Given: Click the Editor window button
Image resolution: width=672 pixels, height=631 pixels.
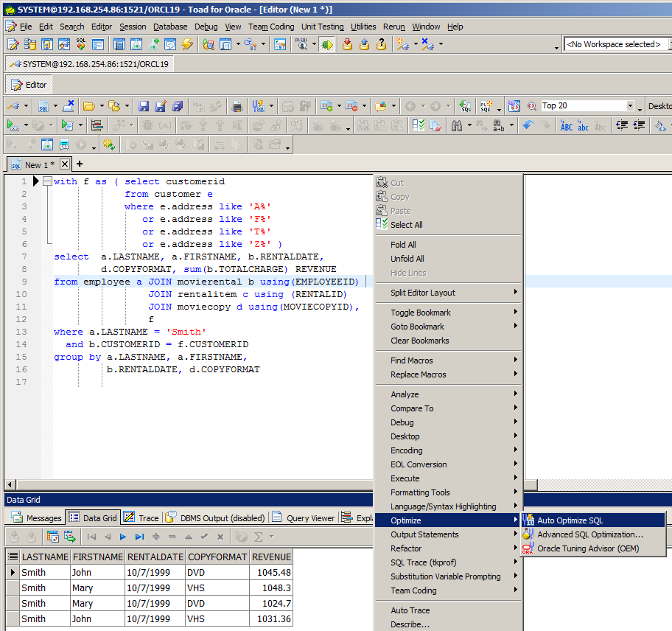Looking at the screenshot, I should click(x=28, y=85).
